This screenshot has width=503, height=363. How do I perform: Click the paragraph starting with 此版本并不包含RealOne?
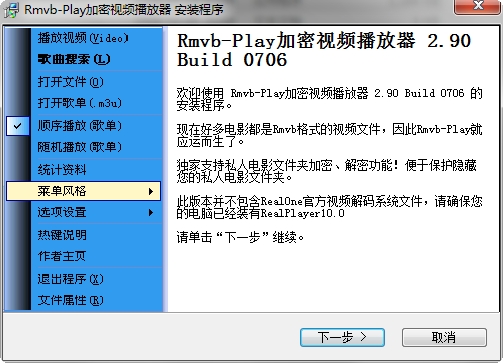(330, 207)
